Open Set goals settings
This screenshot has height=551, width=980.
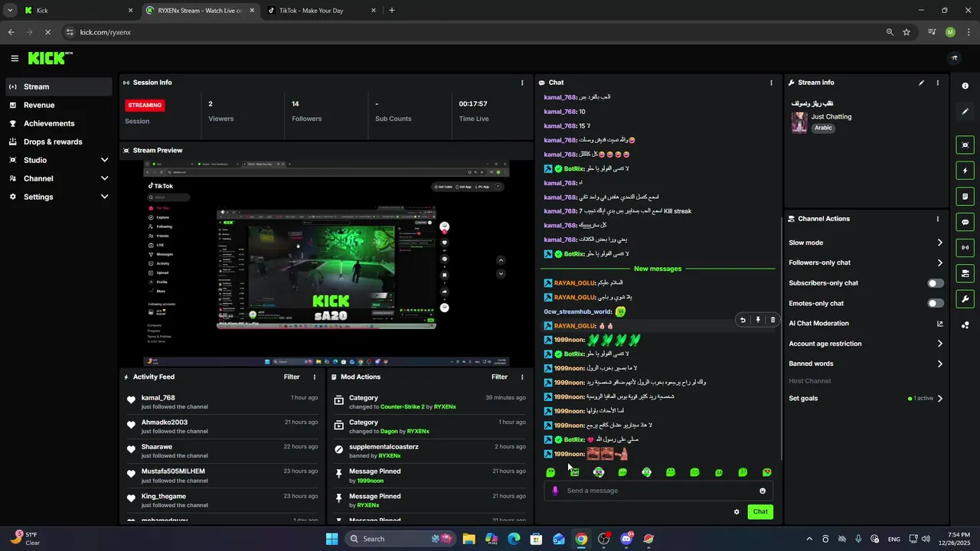click(x=866, y=399)
